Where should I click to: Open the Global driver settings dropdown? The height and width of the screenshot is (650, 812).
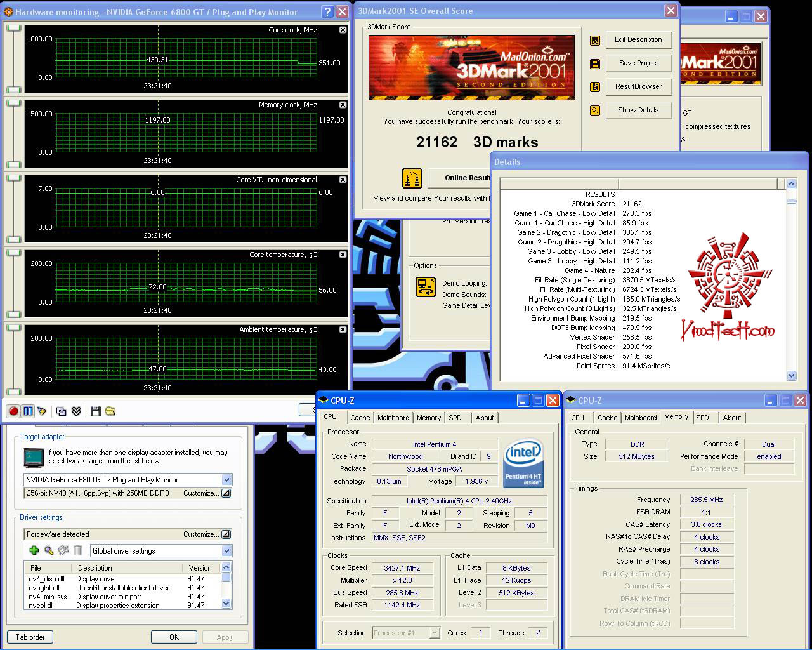226,551
